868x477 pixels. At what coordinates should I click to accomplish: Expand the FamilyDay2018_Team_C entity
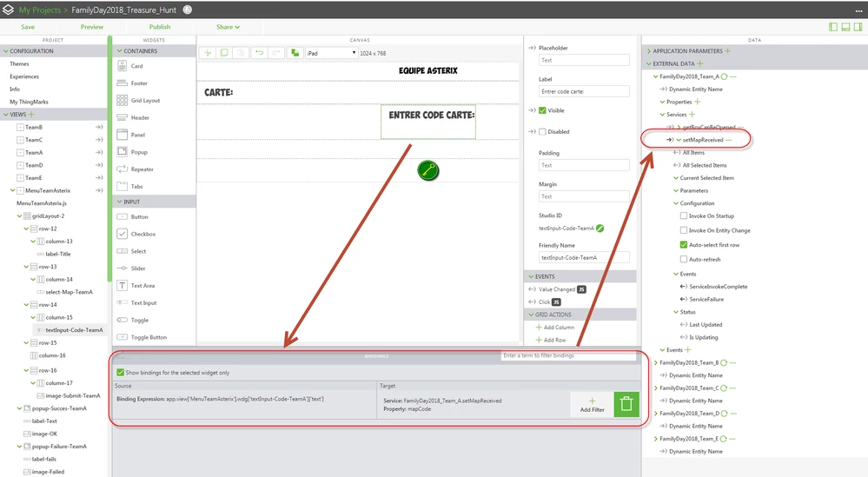tap(656, 388)
